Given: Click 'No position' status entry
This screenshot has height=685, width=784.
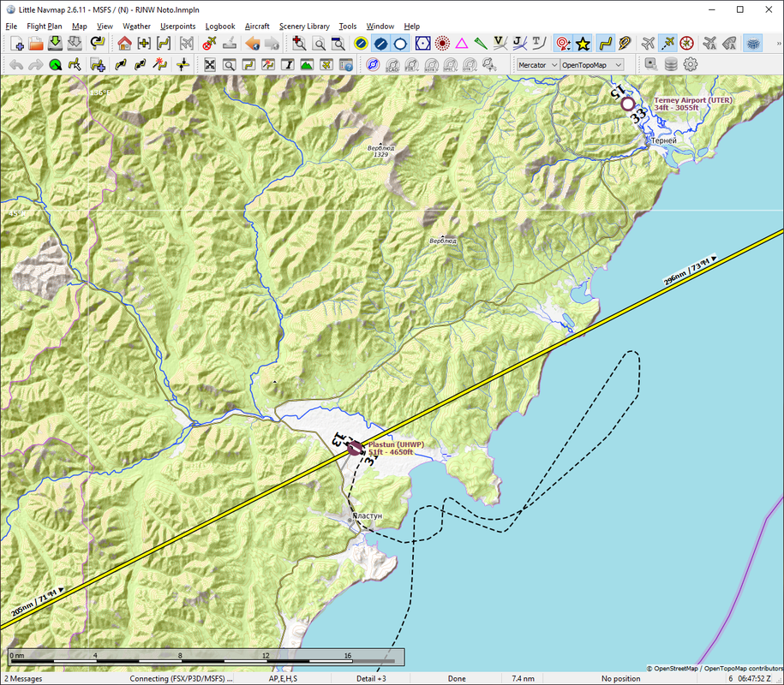Looking at the screenshot, I should click(620, 678).
